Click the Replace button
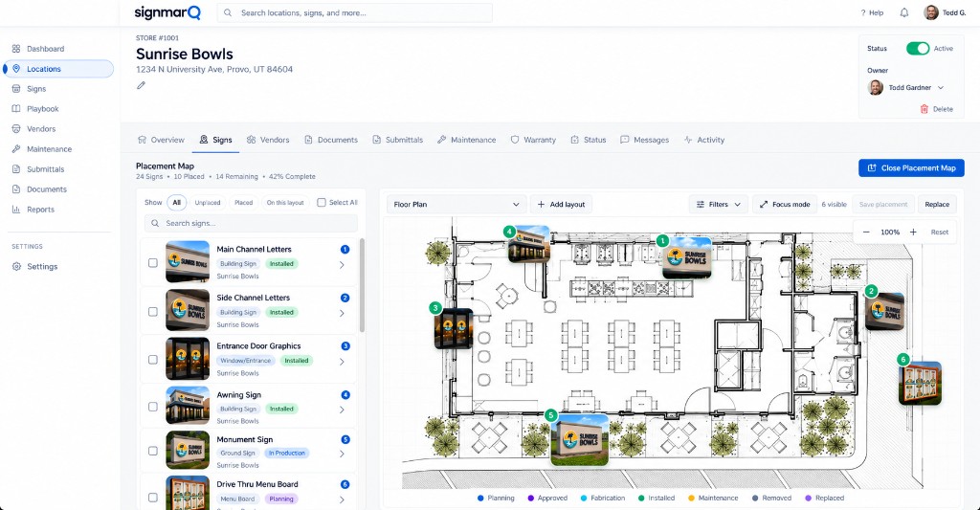The image size is (980, 510). tap(937, 205)
